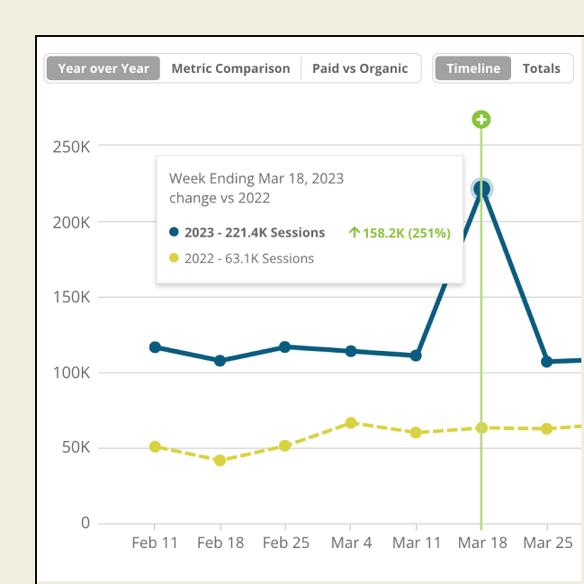Click the 2022 Feb 18 yellow data point
Viewport: 584px width, 584px height.
(x=220, y=460)
